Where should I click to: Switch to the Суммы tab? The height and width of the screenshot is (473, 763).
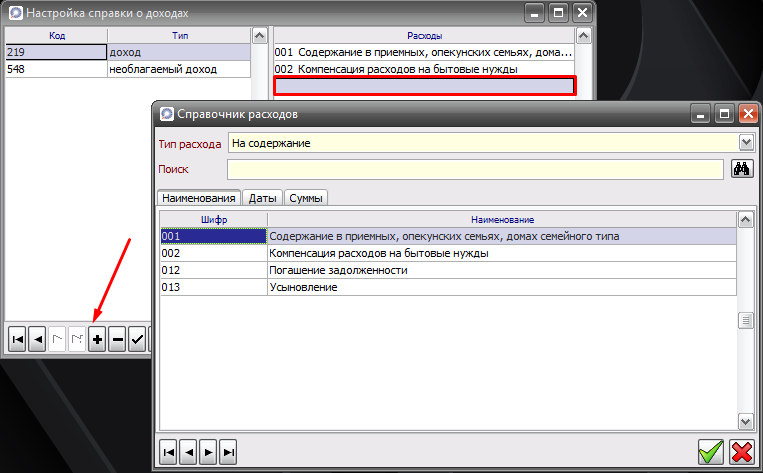[306, 198]
